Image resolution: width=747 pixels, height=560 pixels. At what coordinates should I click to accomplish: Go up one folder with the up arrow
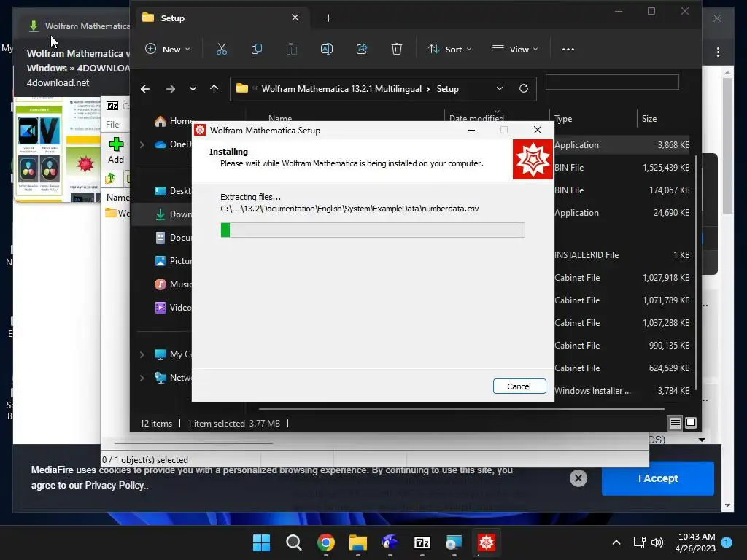point(214,89)
